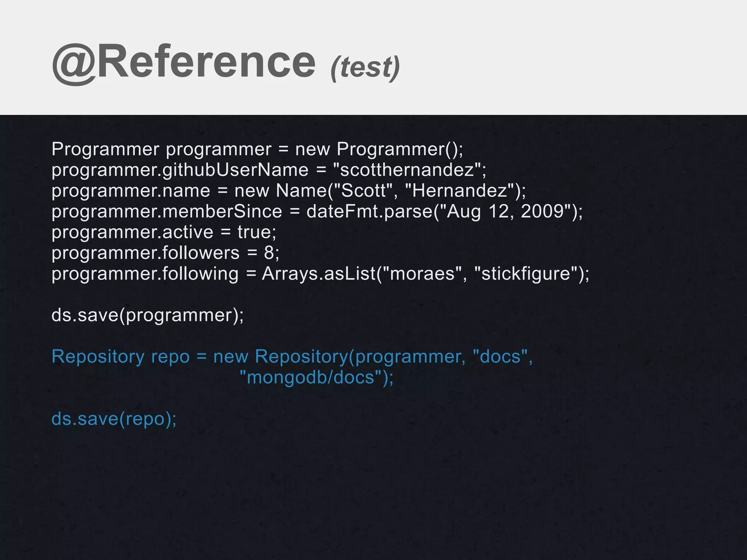Click the 'ds.save(programmer);' line
The image size is (747, 560).
click(x=148, y=315)
